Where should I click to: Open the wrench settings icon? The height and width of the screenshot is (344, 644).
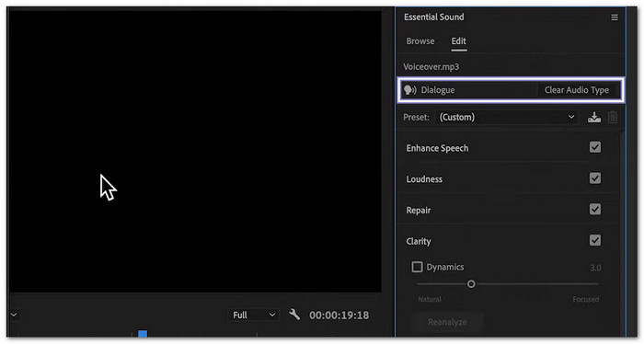[294, 315]
